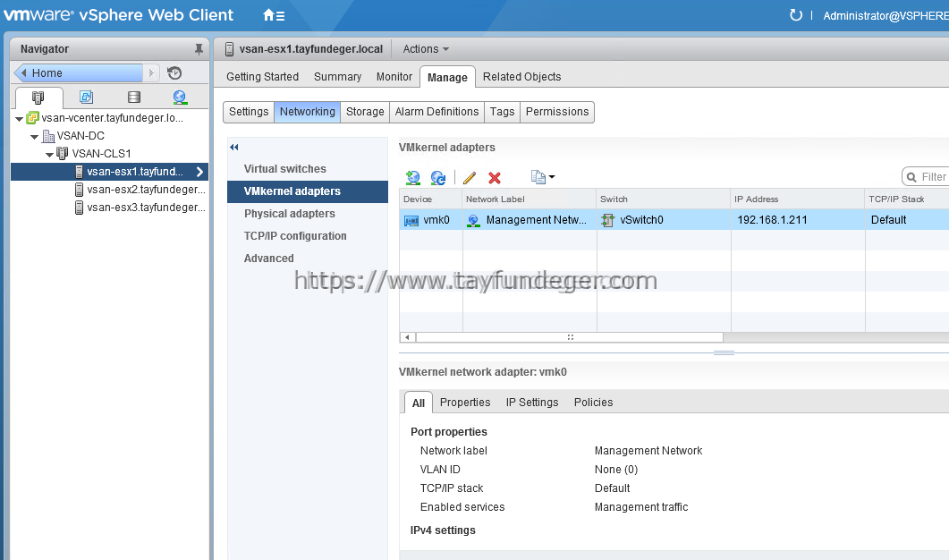Select VSAN-CLS1 cluster in tree
The height and width of the screenshot is (560, 949).
pos(101,154)
